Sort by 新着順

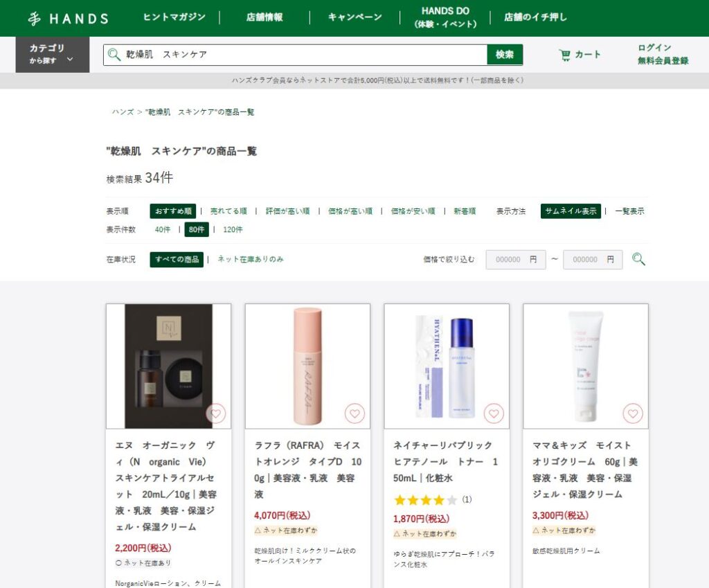pyautogui.click(x=465, y=211)
